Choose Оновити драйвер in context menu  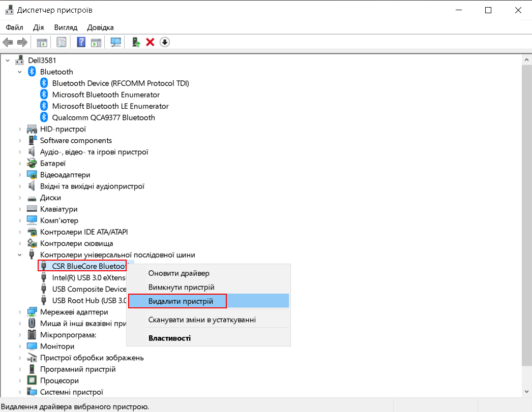(179, 273)
